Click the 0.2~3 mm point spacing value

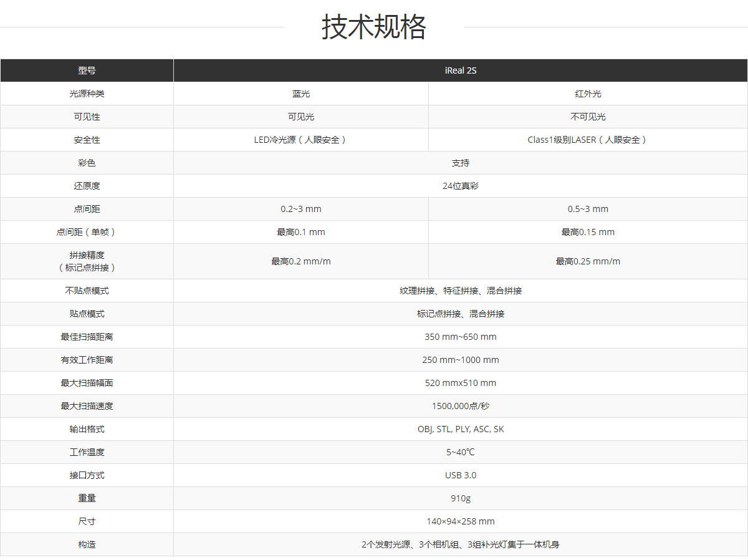[x=300, y=209]
